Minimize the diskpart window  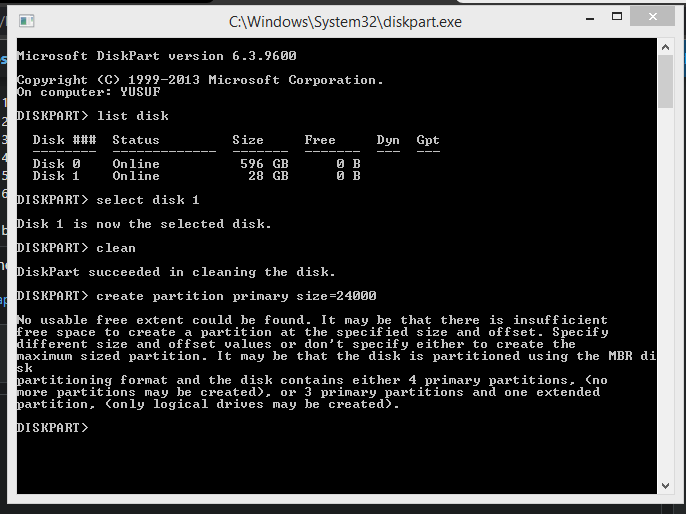click(x=590, y=18)
